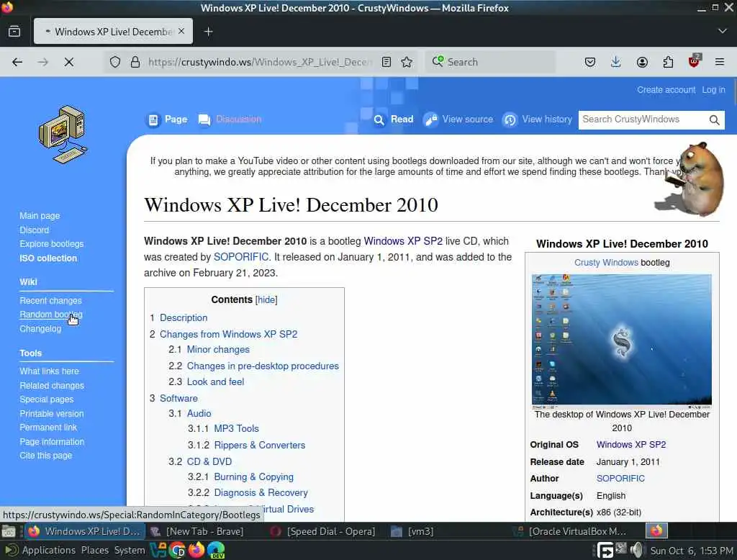Click the uBlock Origin extension icon
The width and height of the screenshot is (737, 560).
point(694,62)
